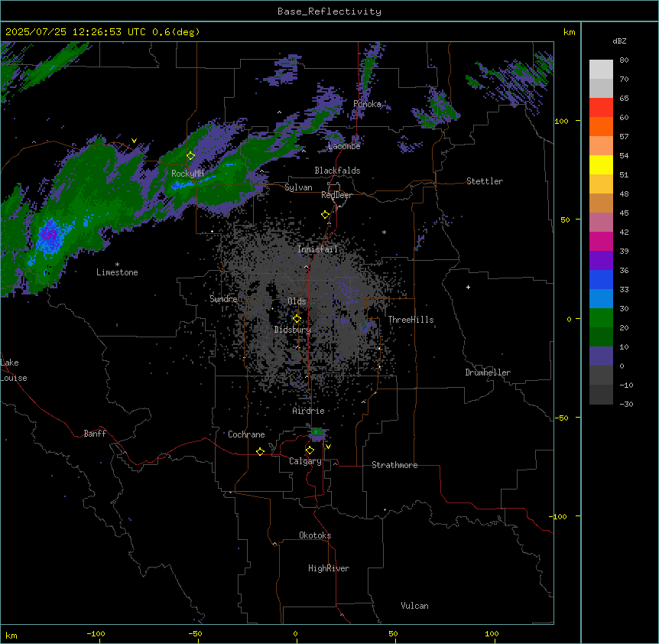Viewport: 659px width, 644px height.
Task: Click the 0 tick label on bottom axis
Action: (295, 633)
